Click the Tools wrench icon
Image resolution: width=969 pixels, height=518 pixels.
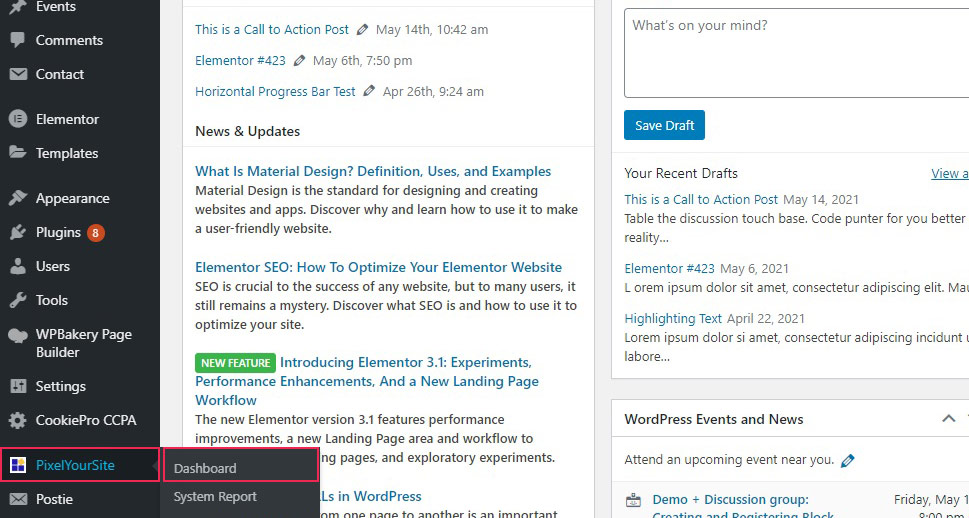coord(18,300)
